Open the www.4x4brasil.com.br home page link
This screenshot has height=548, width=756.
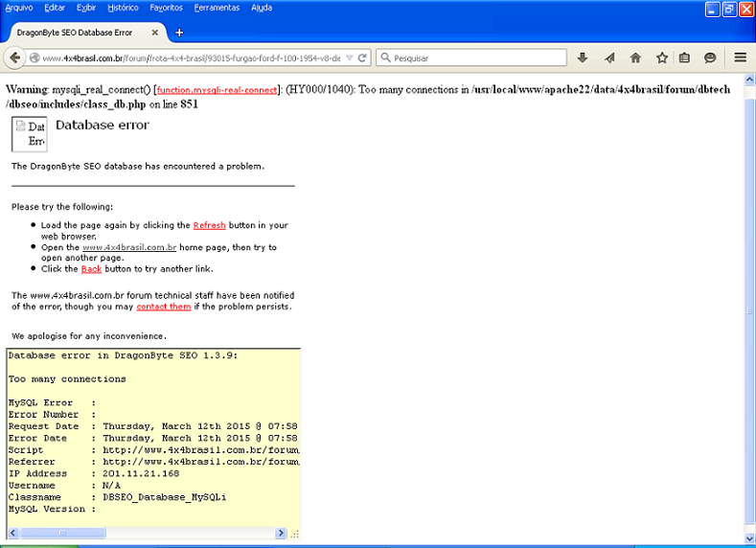point(129,247)
